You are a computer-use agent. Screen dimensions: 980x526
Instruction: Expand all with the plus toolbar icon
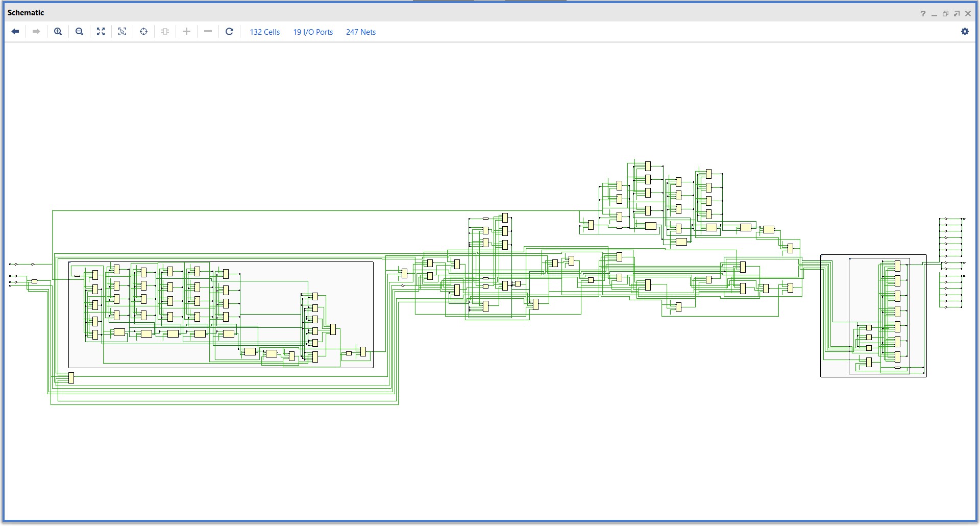[x=186, y=32]
